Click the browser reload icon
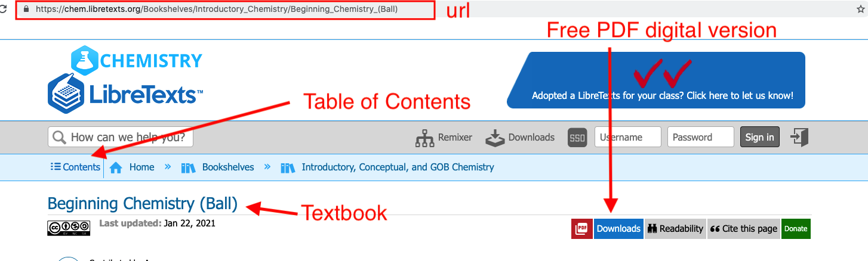868x261 pixels. 3,9
